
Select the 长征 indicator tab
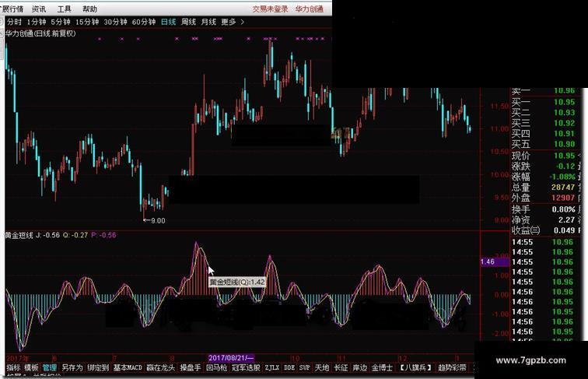pyautogui.click(x=341, y=368)
